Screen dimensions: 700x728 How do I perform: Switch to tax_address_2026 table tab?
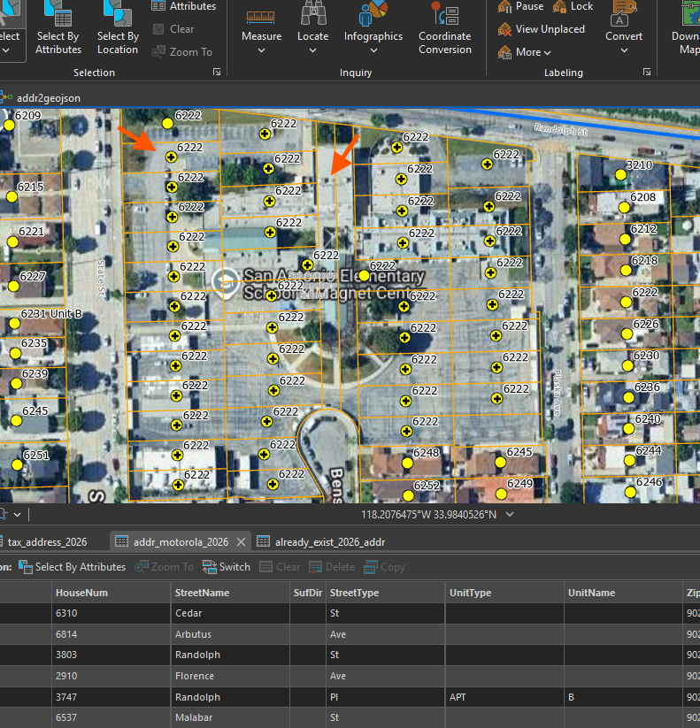pos(47,542)
